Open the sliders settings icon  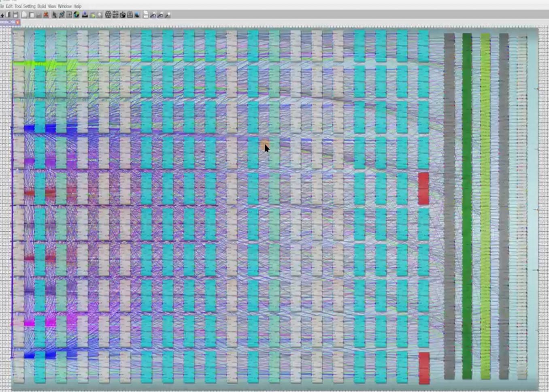coord(115,15)
